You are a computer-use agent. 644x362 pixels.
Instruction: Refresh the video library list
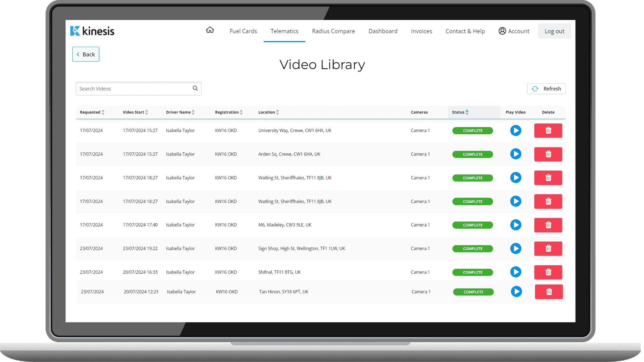(546, 89)
